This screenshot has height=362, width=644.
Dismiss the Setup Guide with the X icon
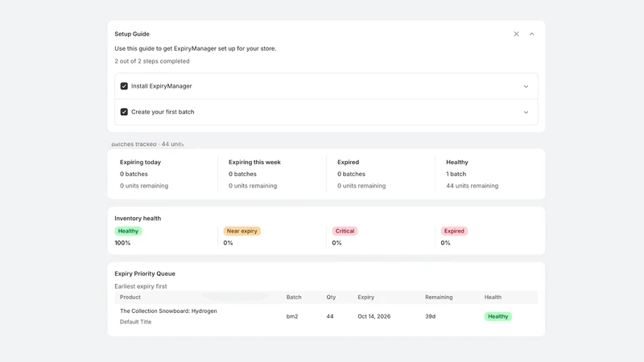pos(516,34)
